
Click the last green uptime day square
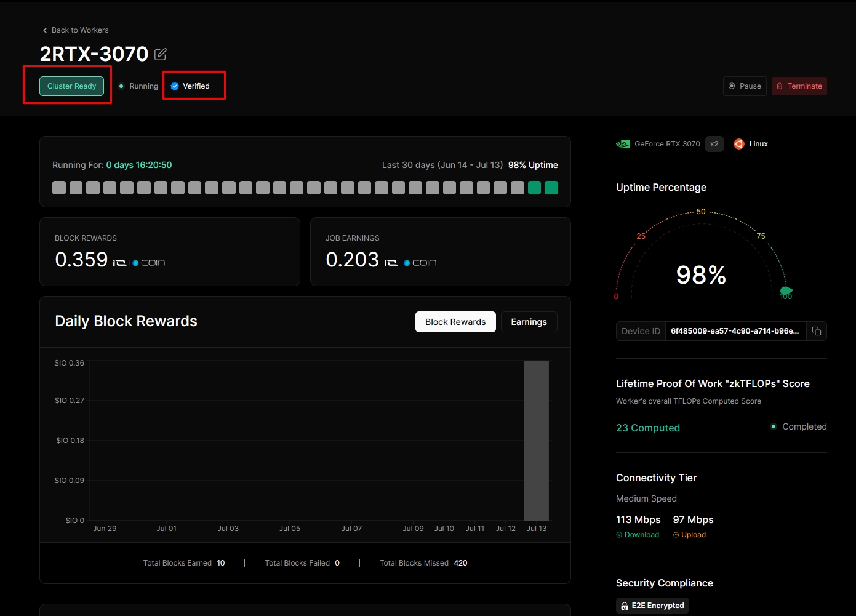pos(551,188)
